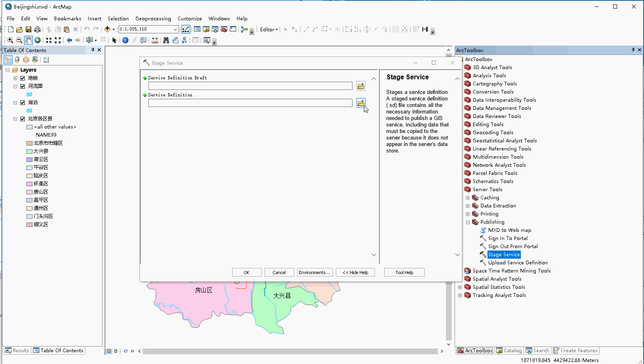This screenshot has height=364, width=644.
Task: Click the Service Definition Draft input field
Action: [250, 86]
